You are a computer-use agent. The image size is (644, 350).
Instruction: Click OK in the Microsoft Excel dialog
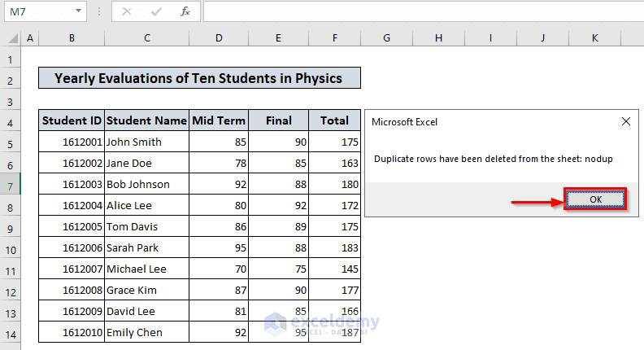(x=595, y=199)
